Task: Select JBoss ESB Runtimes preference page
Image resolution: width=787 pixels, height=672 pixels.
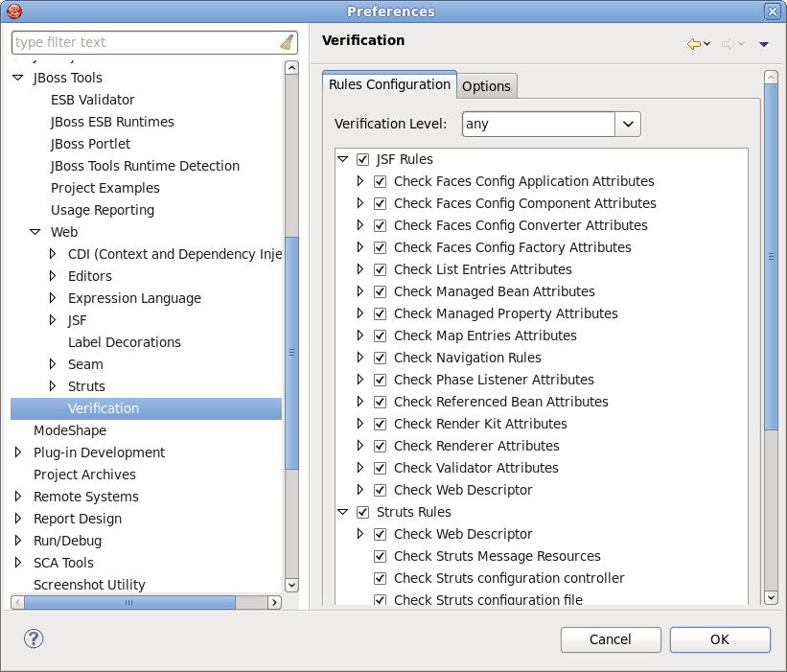Action: (x=112, y=122)
